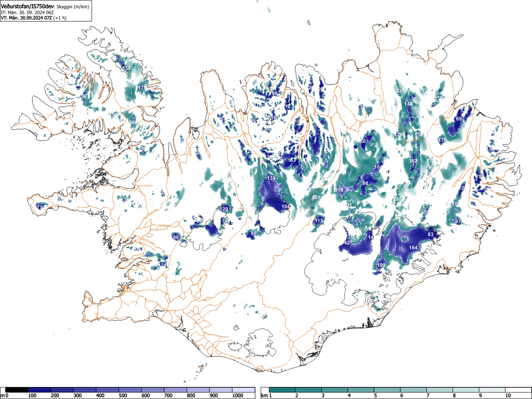Click the '4' tick on kilometer legend
Image resolution: width=532 pixels, height=399 pixels.
pos(349,396)
